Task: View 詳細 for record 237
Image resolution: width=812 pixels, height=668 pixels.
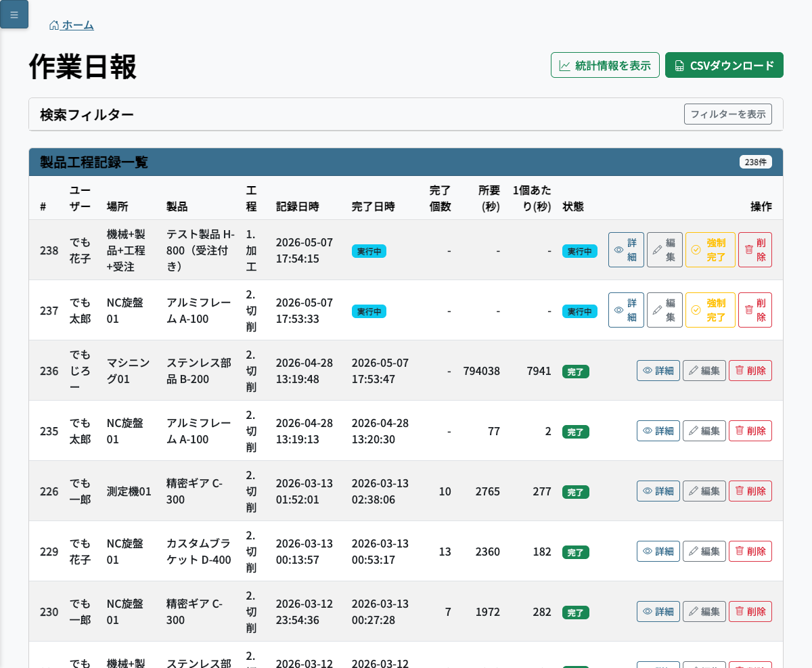Action: 626,310
